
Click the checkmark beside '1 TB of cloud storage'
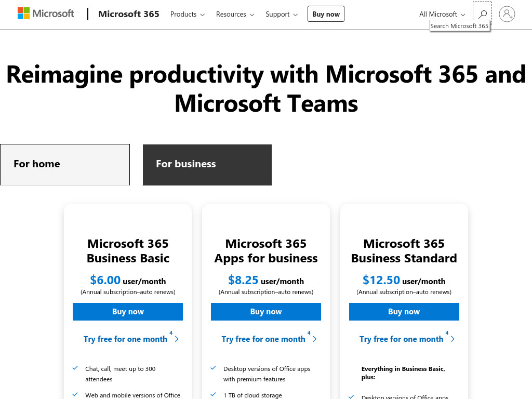213,394
